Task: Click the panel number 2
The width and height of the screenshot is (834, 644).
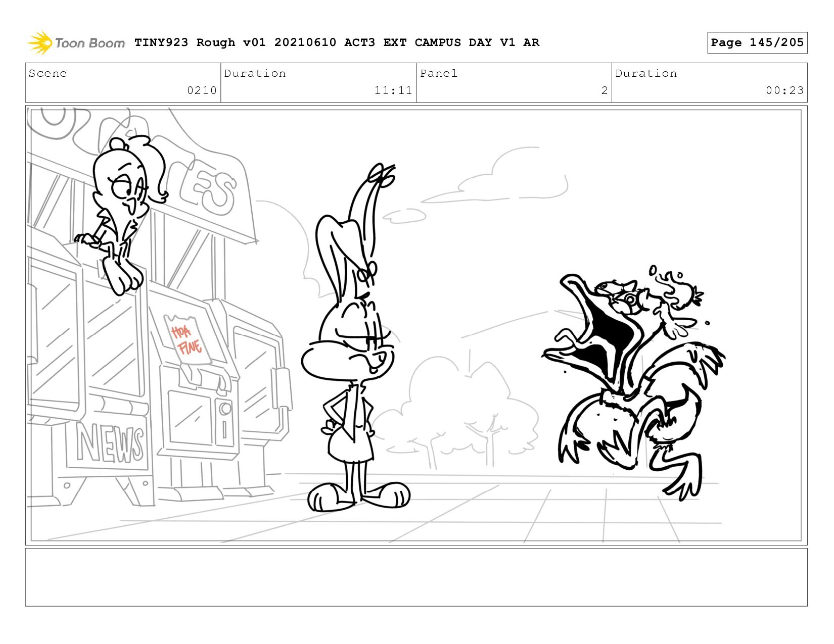Action: [x=605, y=90]
